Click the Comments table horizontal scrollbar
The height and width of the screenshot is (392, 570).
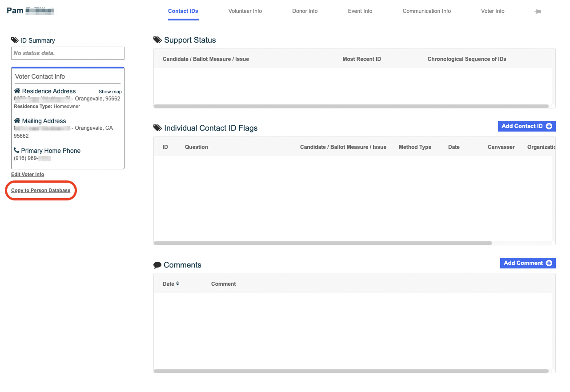pyautogui.click(x=351, y=371)
